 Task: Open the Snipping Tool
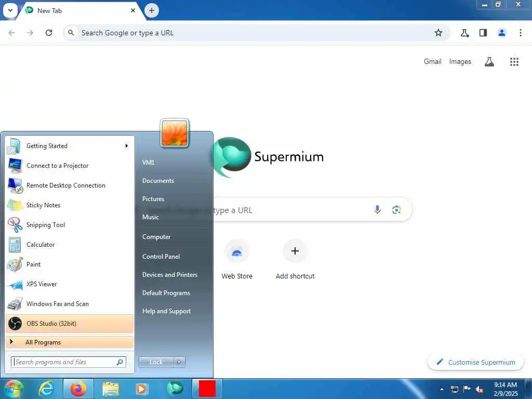[70, 224]
